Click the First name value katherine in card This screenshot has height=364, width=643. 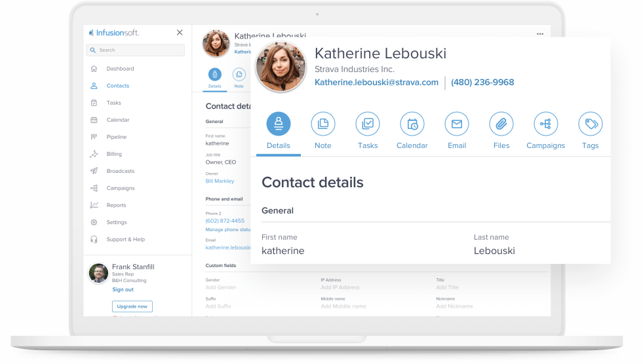pyautogui.click(x=283, y=251)
